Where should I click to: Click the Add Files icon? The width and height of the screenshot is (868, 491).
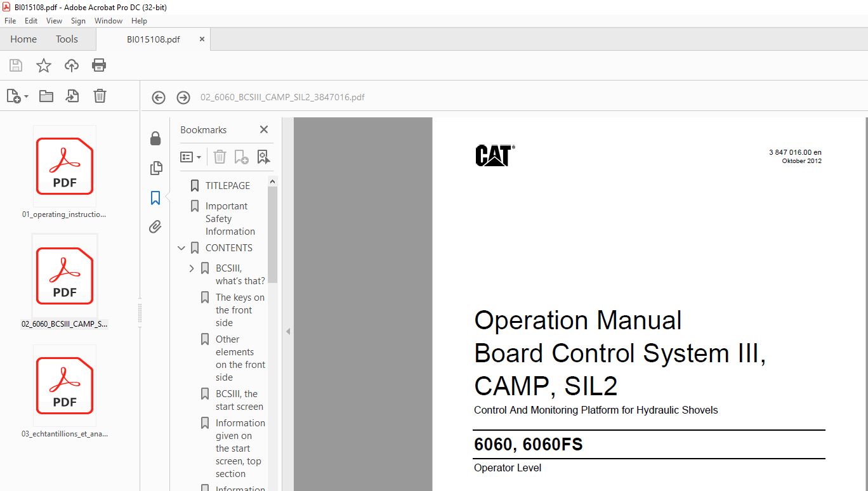coord(13,96)
